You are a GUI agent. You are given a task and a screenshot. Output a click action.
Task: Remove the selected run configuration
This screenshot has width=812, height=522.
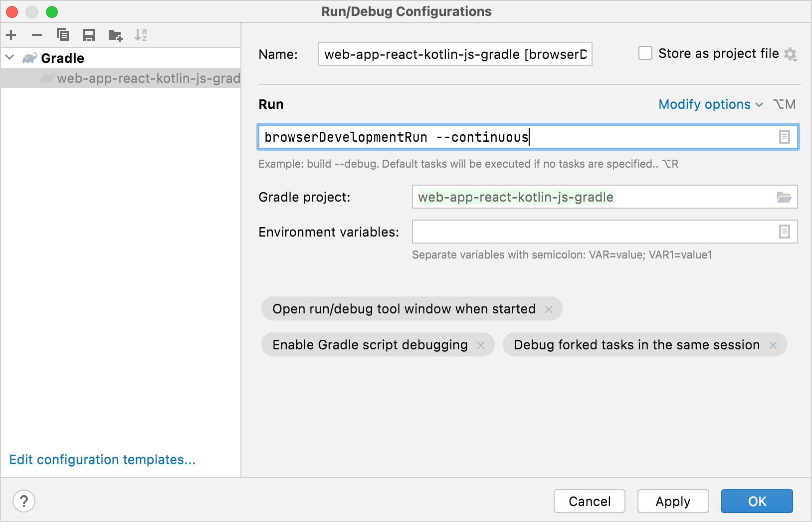36,35
